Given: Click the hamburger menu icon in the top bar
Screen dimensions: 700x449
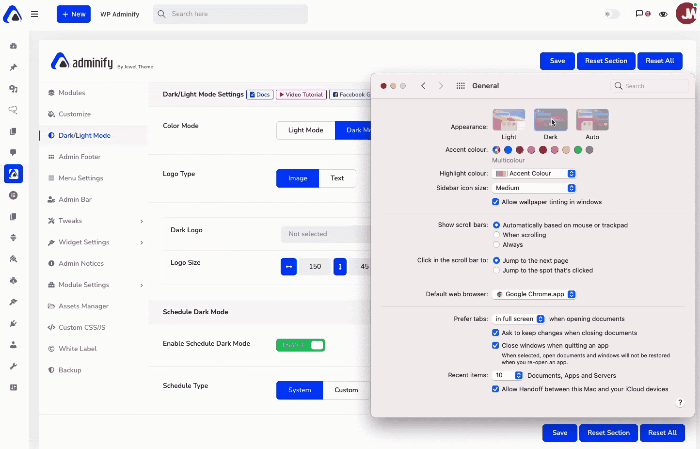Looking at the screenshot, I should [x=34, y=15].
